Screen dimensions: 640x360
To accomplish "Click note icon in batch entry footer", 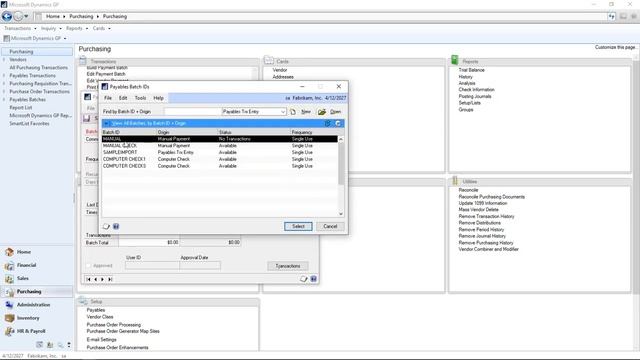I will [303, 279].
